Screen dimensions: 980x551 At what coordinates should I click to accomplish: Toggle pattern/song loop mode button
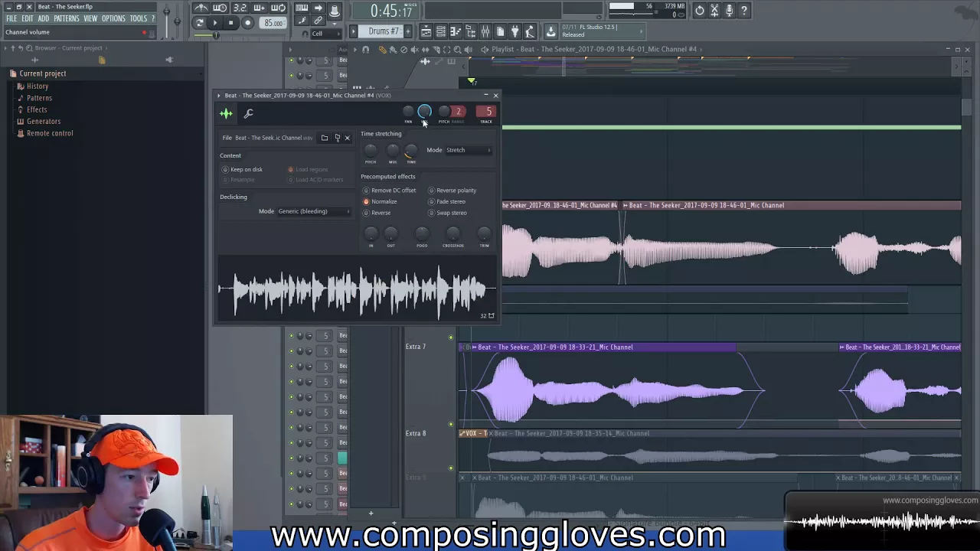[198, 22]
